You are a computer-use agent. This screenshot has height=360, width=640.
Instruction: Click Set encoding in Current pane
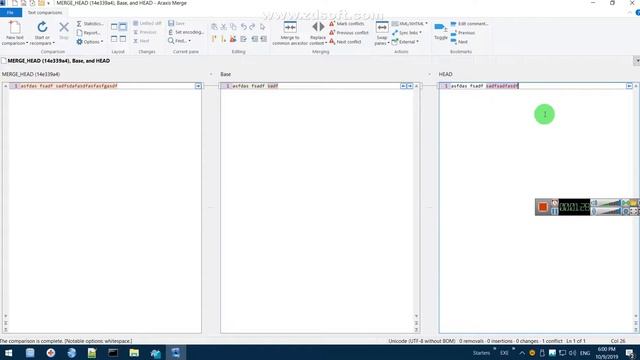pos(186,32)
